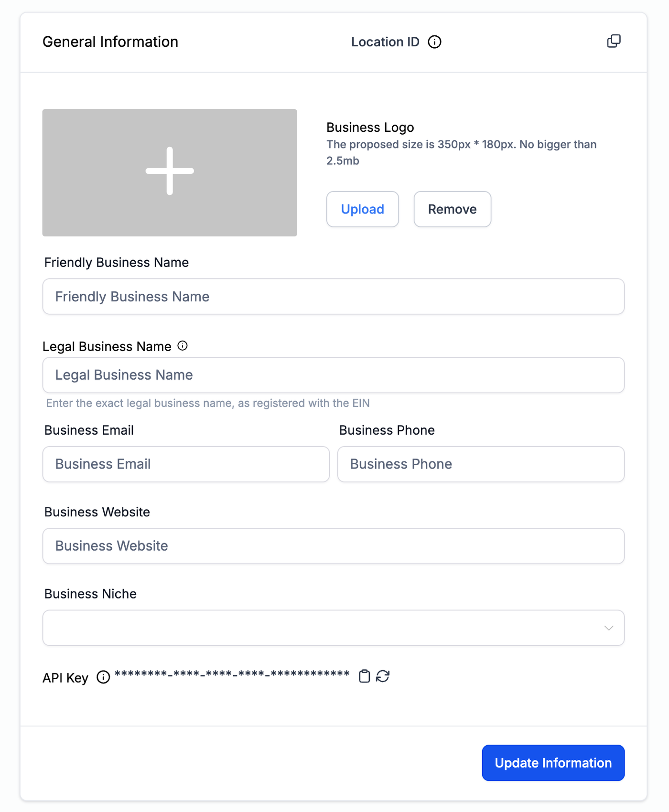This screenshot has width=669, height=812.
Task: Click the masked API key value
Action: 232,674
